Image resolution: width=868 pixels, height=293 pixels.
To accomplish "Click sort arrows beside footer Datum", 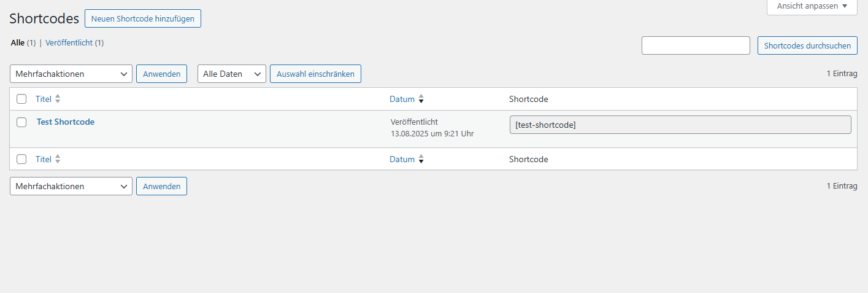I will coord(421,159).
